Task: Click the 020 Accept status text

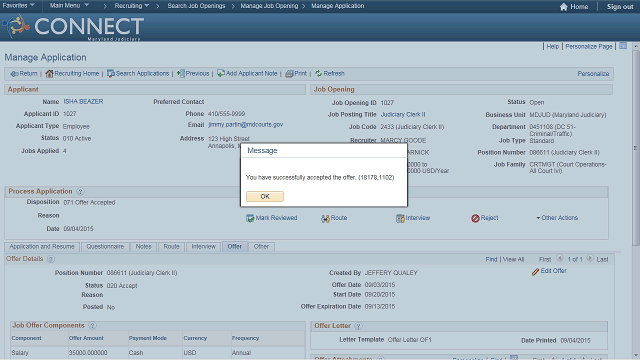Action: coord(122,286)
